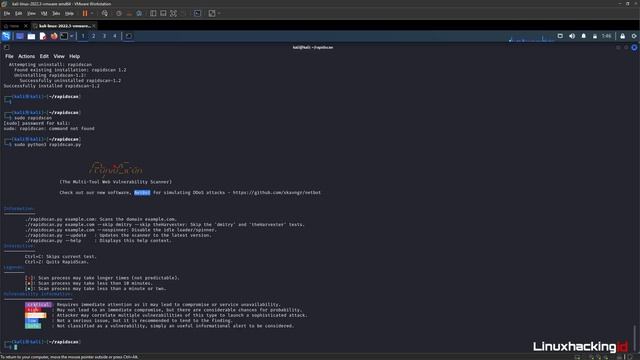Expand the terminal launcher dropdown arrow

click(72, 36)
